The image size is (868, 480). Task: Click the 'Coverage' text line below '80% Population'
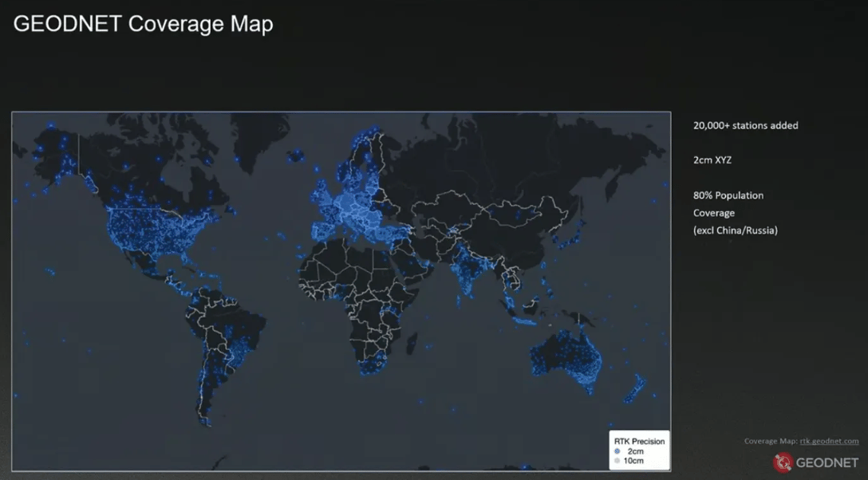(713, 213)
